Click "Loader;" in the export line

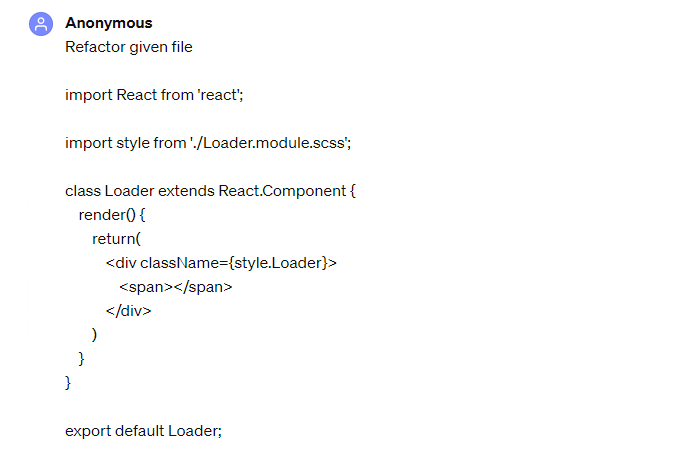194,431
